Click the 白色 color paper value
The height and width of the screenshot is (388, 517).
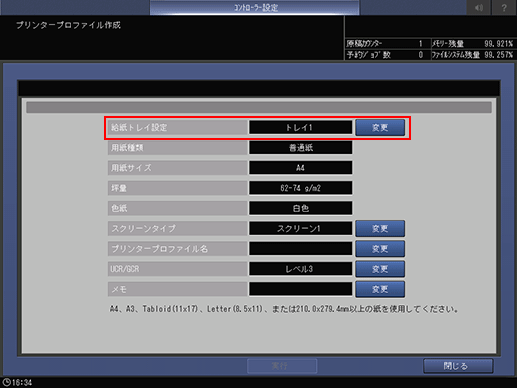301,208
